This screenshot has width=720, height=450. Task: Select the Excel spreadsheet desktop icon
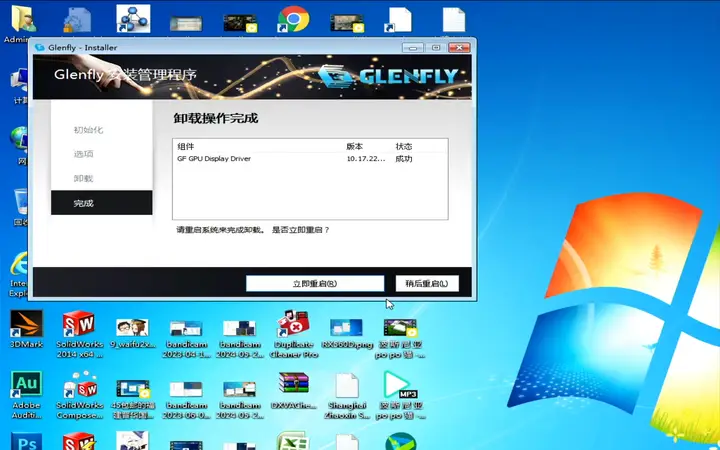click(293, 441)
